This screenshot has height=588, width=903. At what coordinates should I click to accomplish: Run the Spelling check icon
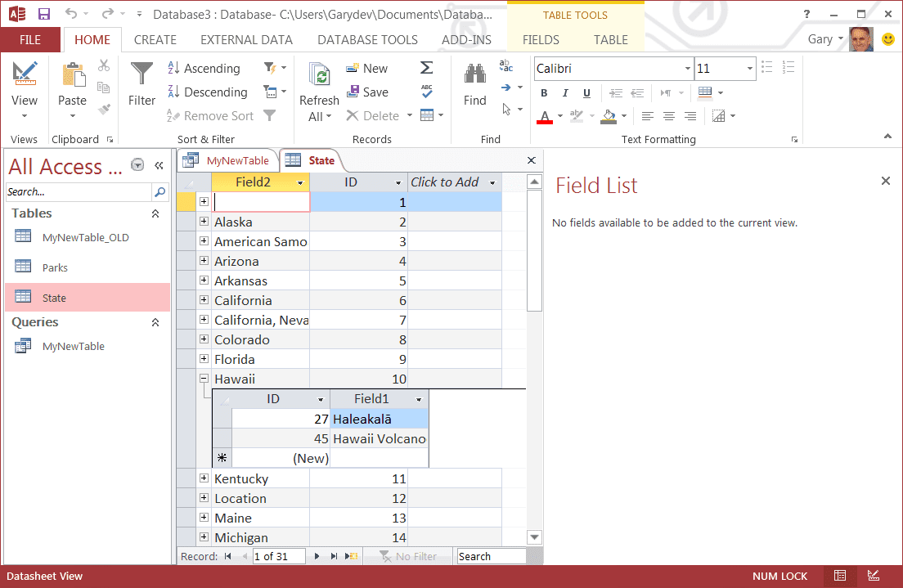[x=426, y=92]
